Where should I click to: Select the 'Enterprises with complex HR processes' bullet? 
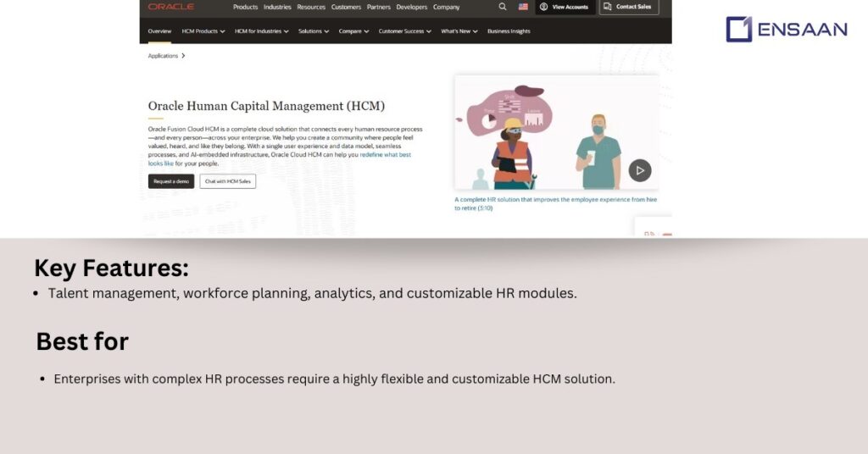pyautogui.click(x=334, y=379)
